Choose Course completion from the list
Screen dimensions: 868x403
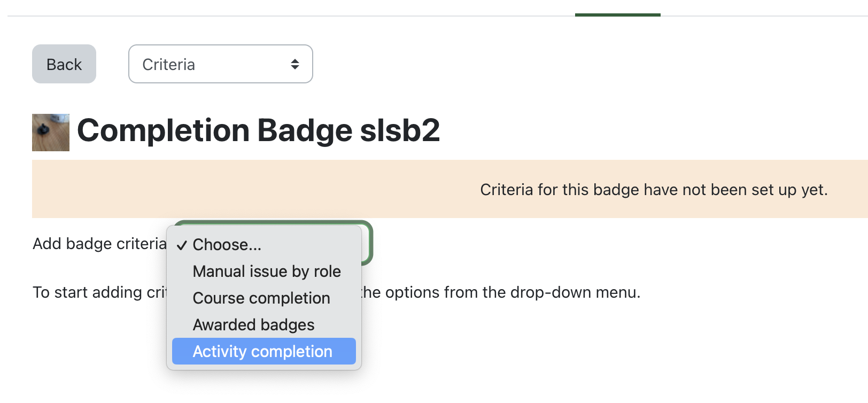261,298
